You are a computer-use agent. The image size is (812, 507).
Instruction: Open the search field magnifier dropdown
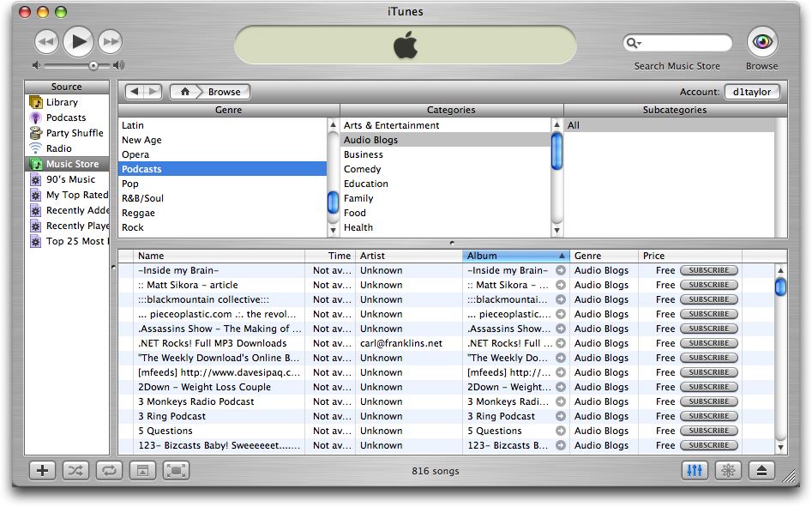coord(634,43)
